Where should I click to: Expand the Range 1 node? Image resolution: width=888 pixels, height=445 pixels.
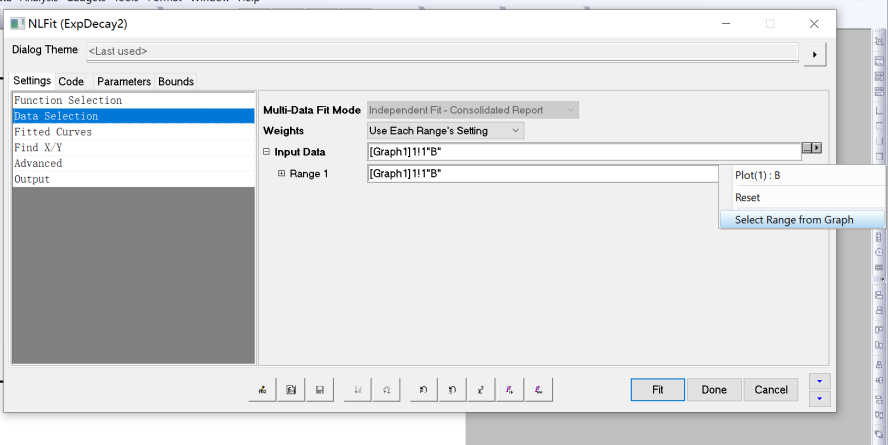281,174
